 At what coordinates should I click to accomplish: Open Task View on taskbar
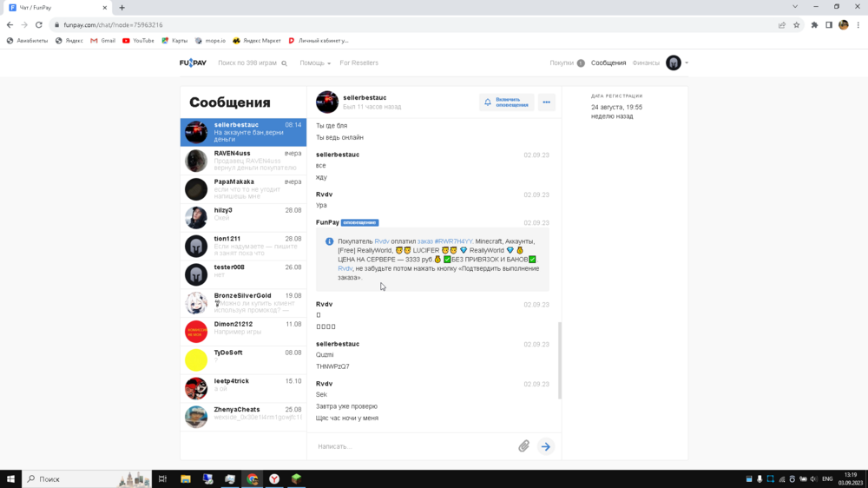[163, 478]
